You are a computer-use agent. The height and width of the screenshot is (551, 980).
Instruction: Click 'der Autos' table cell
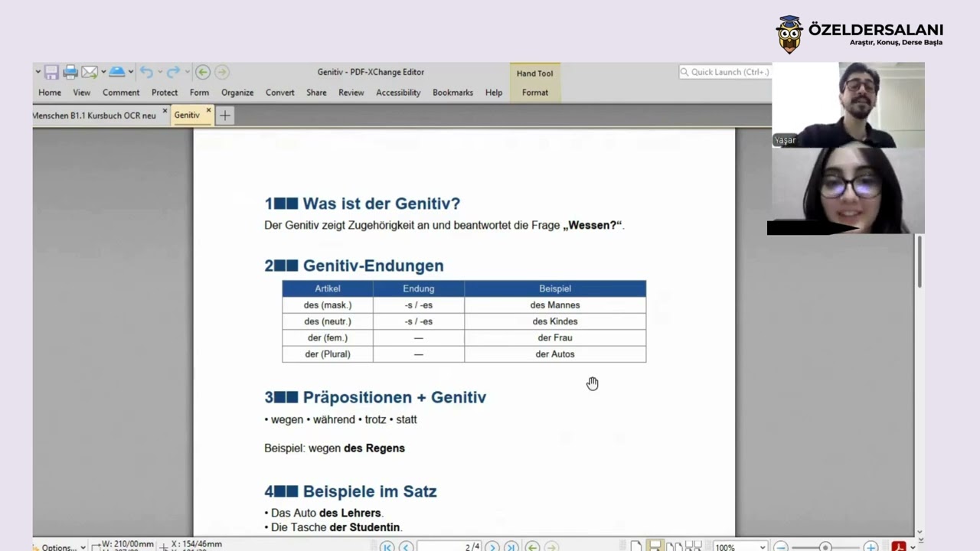pyautogui.click(x=555, y=354)
